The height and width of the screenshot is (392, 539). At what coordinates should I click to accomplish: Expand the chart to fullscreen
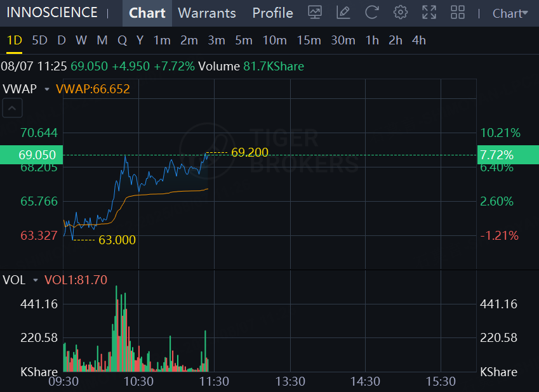(x=429, y=13)
